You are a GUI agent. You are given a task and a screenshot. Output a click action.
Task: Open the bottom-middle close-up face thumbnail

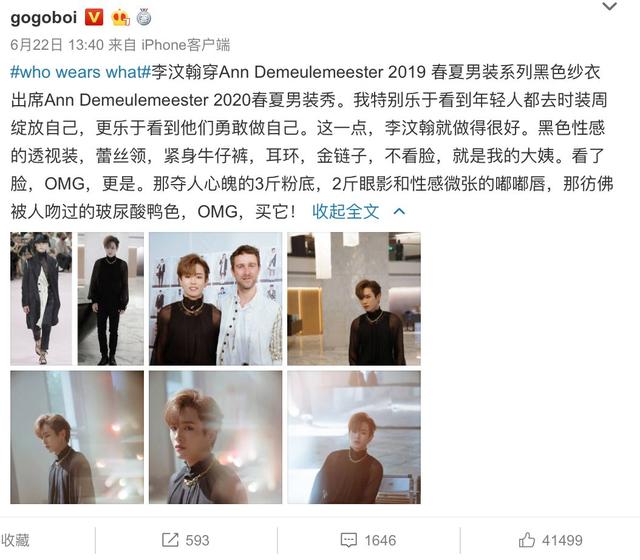pos(216,437)
